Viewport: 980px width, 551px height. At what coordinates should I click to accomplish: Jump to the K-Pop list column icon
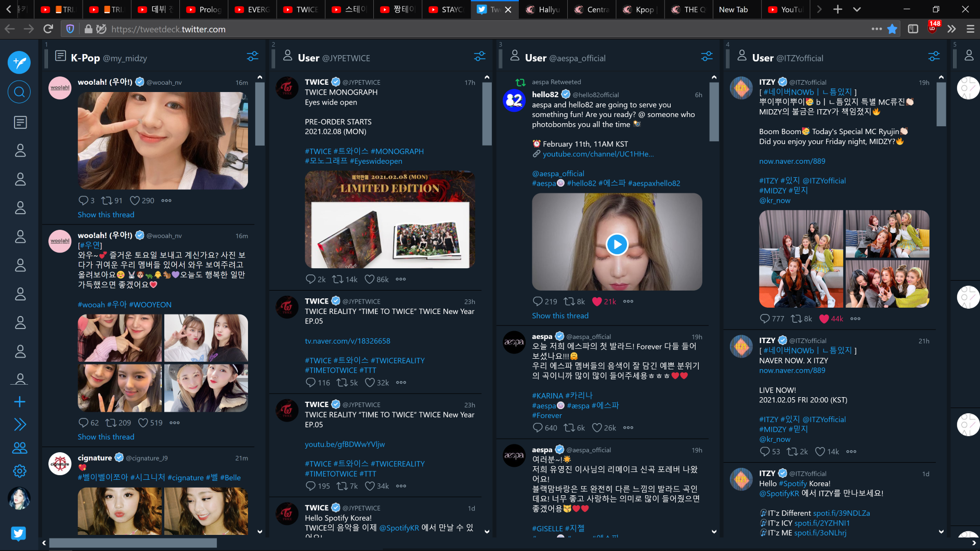click(20, 123)
